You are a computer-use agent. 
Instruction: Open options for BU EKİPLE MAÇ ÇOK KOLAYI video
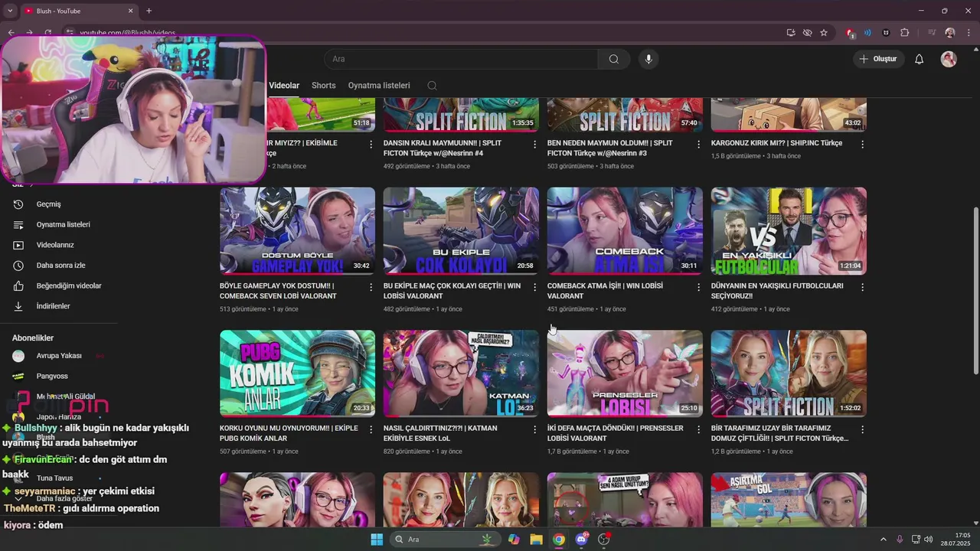[x=535, y=287]
